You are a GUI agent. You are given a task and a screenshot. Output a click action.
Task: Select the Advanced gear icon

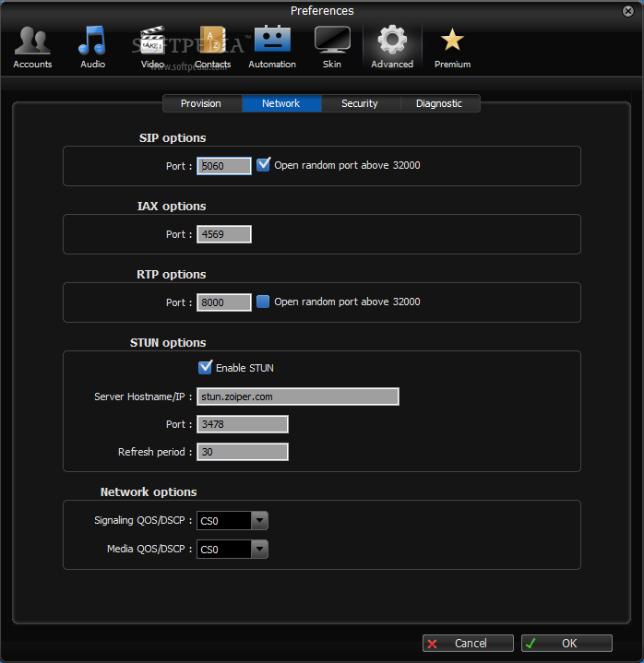[x=392, y=46]
